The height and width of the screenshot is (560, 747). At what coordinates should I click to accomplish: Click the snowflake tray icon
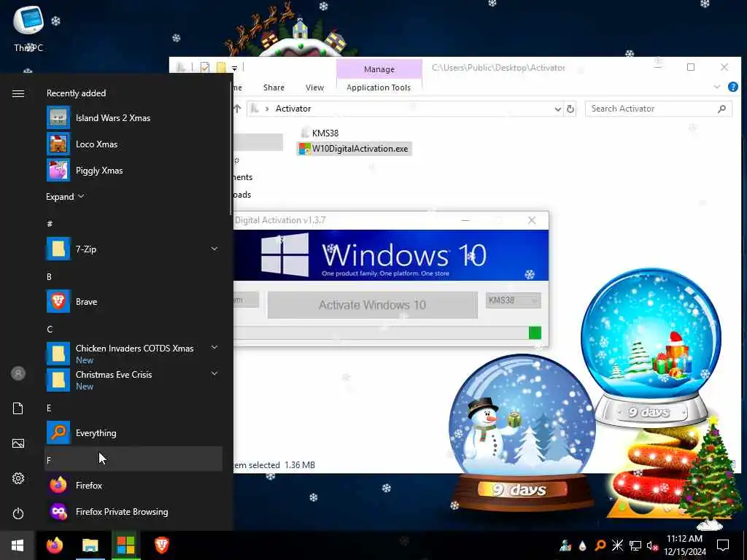617,545
